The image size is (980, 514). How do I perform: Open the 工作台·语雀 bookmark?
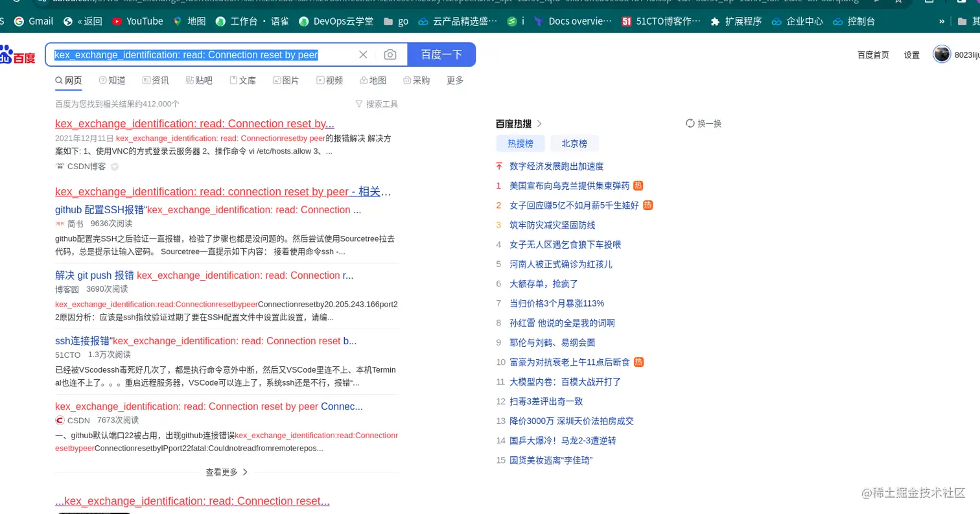click(252, 21)
